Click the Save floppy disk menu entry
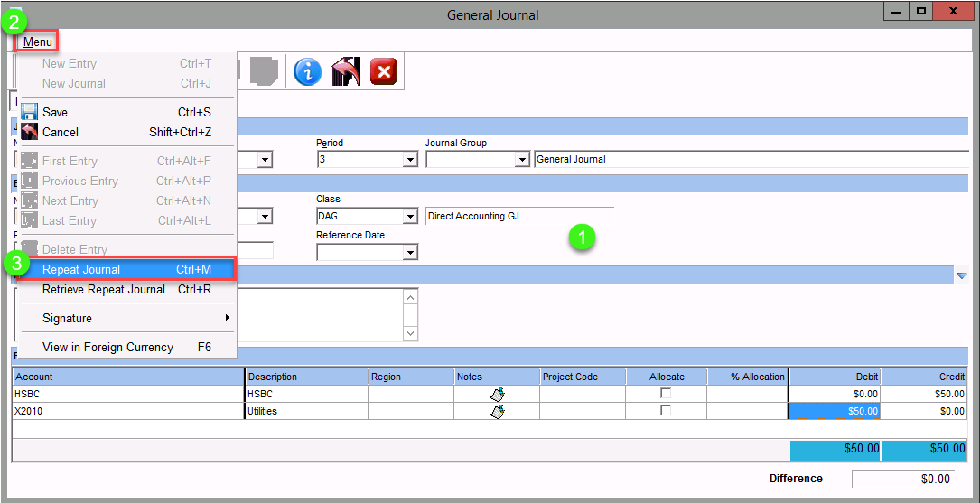The height and width of the screenshot is (503, 980). 54,112
